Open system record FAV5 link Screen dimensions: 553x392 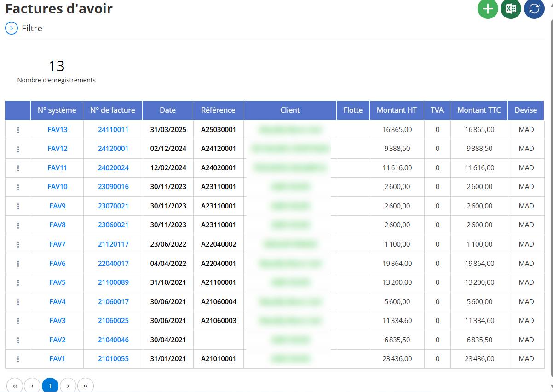point(58,282)
